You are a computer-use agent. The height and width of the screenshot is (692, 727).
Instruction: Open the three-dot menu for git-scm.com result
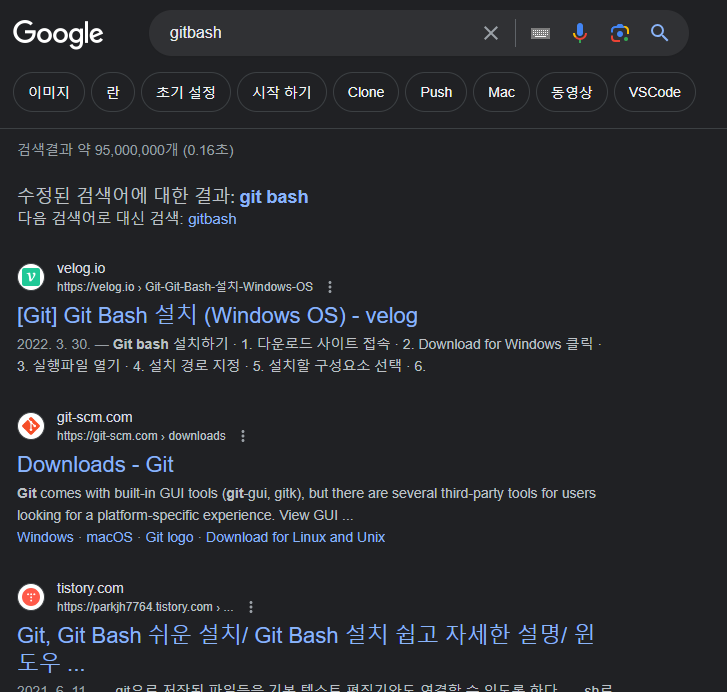click(243, 436)
